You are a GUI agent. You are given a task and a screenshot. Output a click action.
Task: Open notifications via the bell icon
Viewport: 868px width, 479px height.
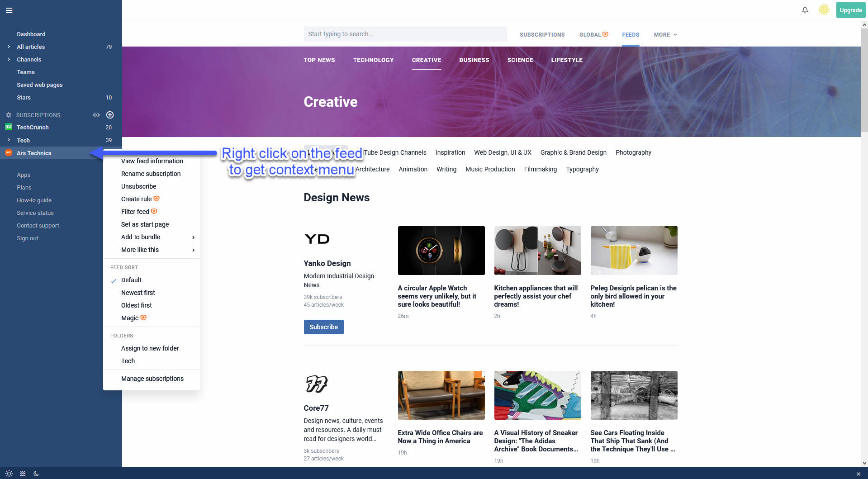(x=805, y=10)
